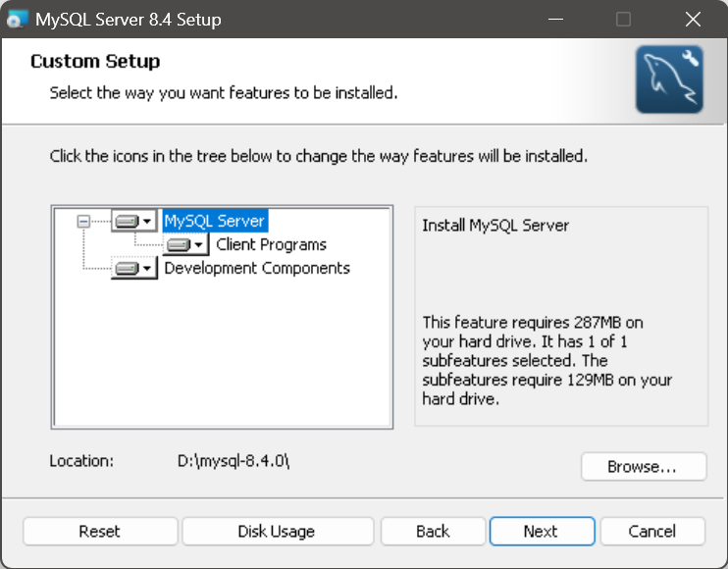Close the MySQL Server 8.4 Setup window
728x569 pixels.
point(693,20)
